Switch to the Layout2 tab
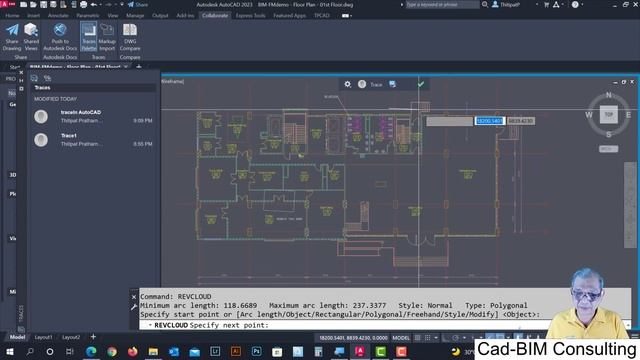Screen dimensions: 640x360 (x=71, y=337)
